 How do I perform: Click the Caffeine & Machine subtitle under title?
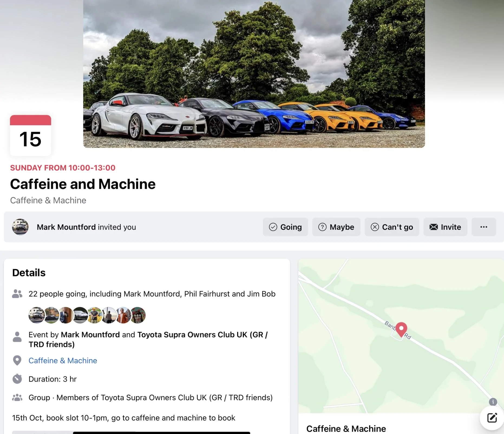click(x=48, y=200)
